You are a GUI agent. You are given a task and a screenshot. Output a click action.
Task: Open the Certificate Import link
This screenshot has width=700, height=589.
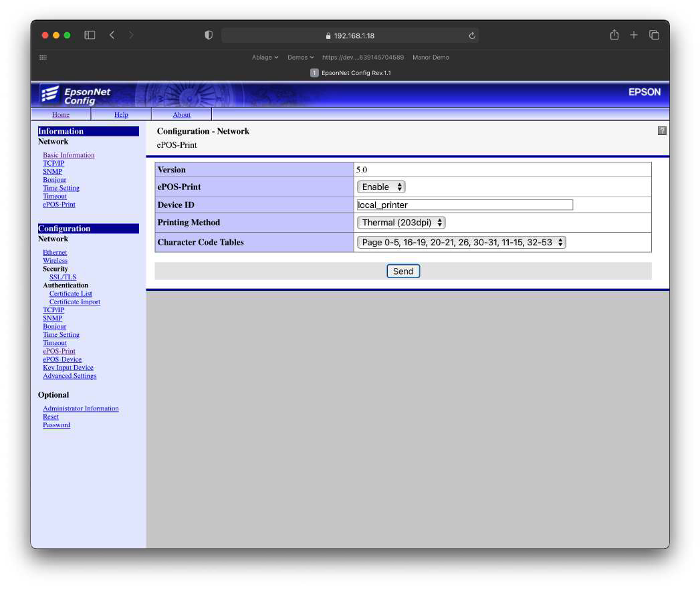tap(75, 302)
